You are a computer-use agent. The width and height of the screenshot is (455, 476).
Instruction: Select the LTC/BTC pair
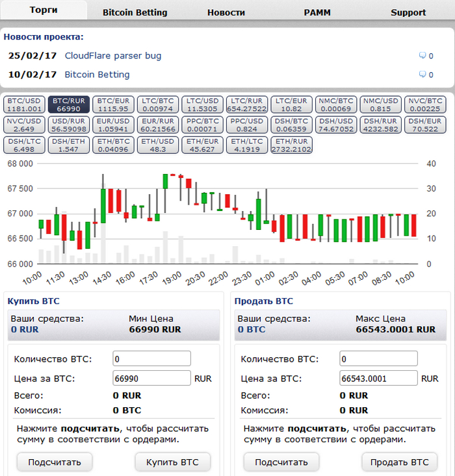(x=158, y=105)
